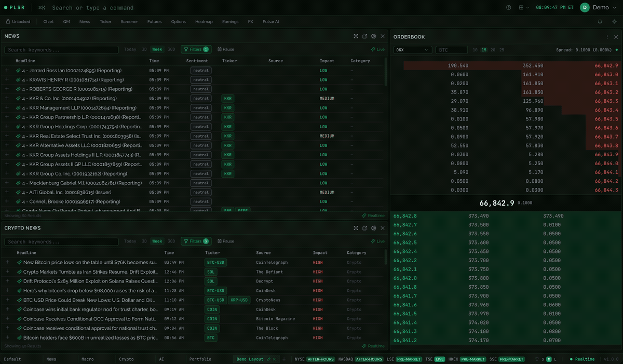Open Filters in the Crypto News panel
The height and width of the screenshot is (364, 623).
click(196, 241)
